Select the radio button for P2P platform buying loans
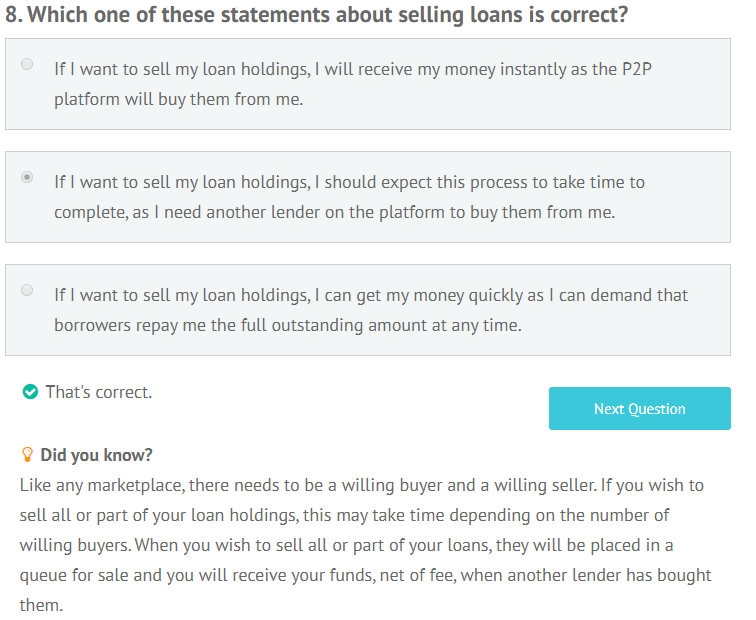 tap(27, 64)
